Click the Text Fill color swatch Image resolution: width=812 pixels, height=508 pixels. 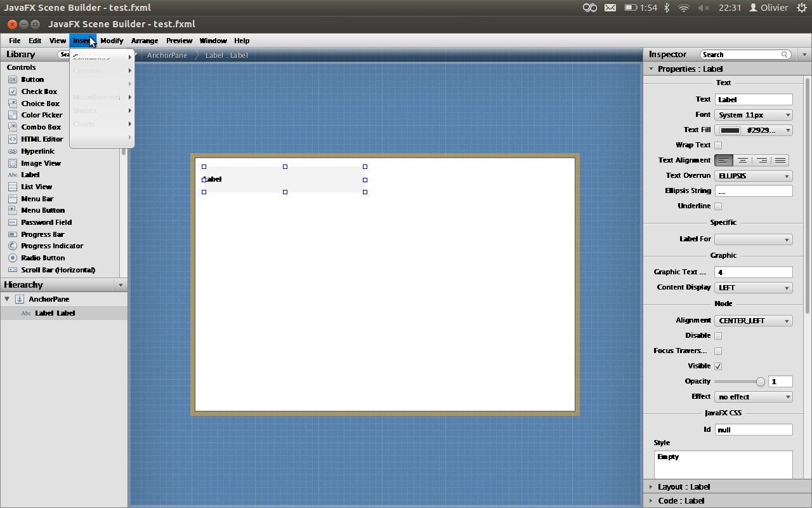point(731,130)
